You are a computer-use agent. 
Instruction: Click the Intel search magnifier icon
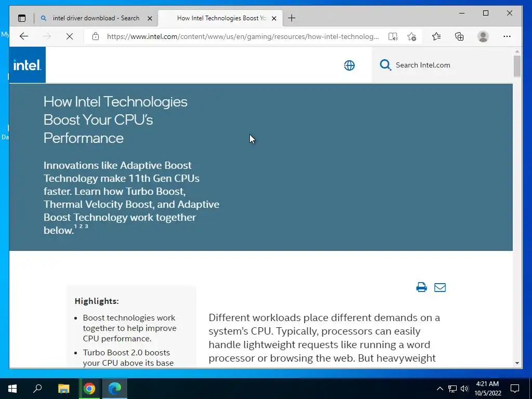tap(385, 65)
